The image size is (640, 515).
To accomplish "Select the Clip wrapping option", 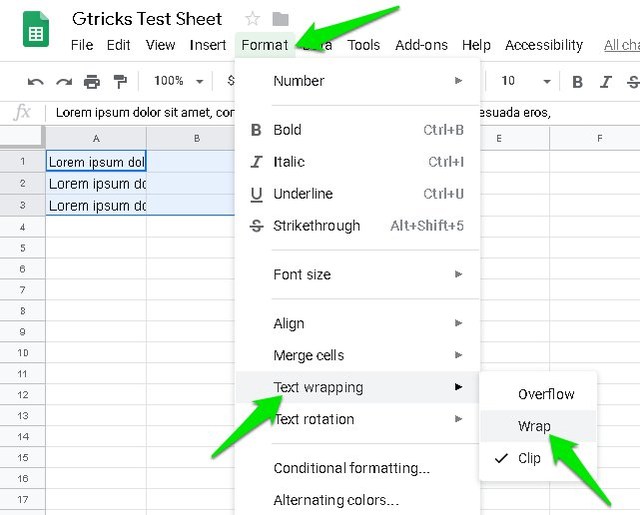I will pos(529,458).
